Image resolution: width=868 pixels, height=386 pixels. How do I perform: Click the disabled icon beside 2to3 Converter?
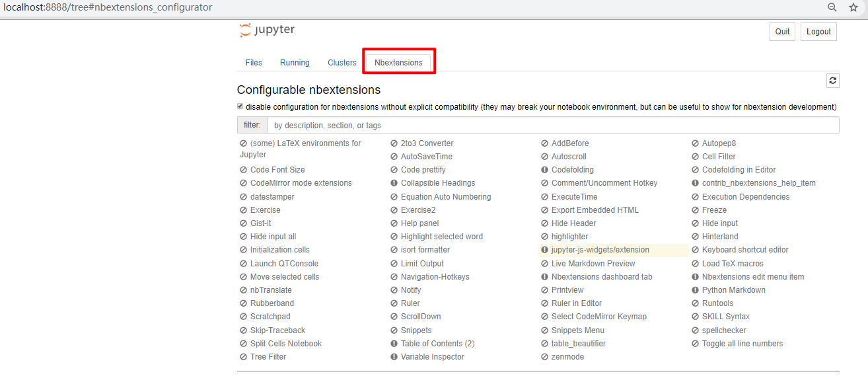pyautogui.click(x=394, y=143)
